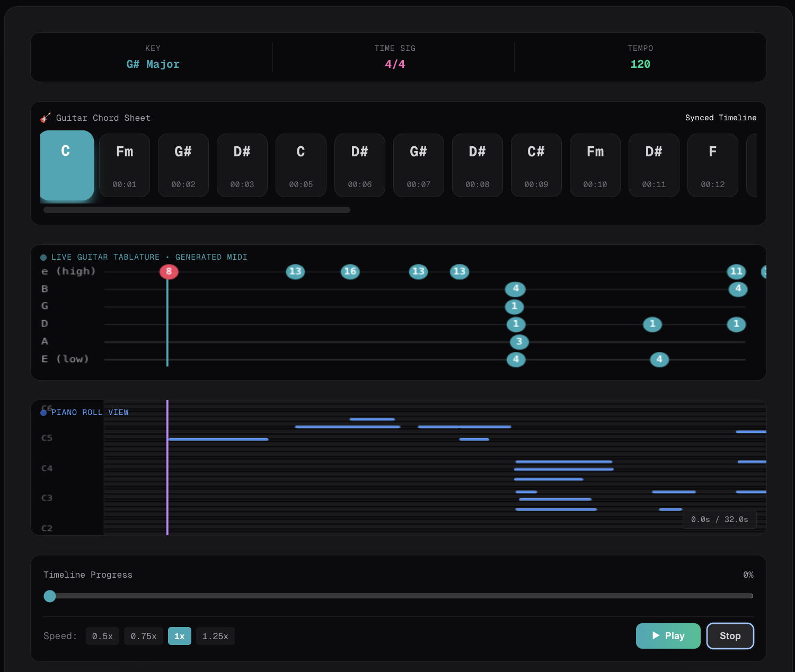Screen dimensions: 795x672
Task: Click the Stop button
Action: [730, 635]
